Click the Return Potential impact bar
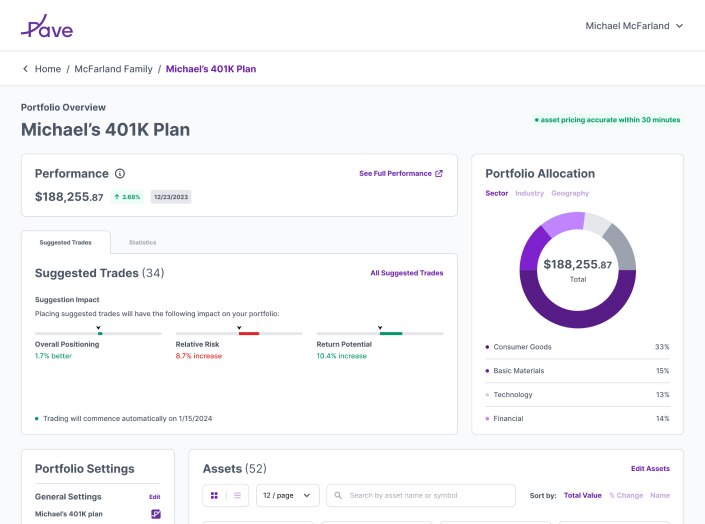 click(x=380, y=333)
